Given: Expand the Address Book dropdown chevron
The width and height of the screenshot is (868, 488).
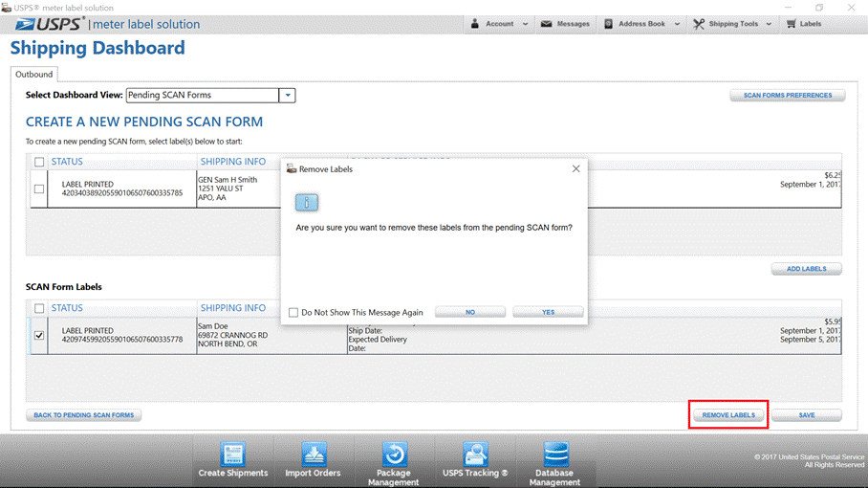Looking at the screenshot, I should pos(677,24).
